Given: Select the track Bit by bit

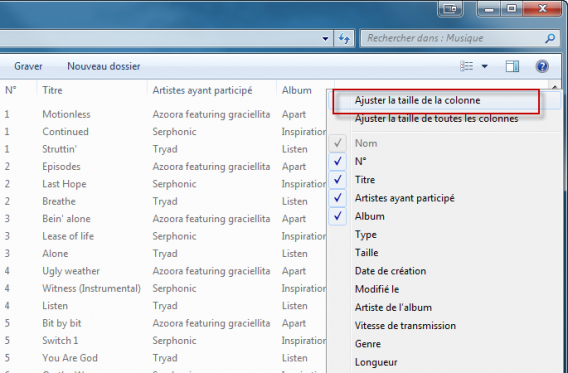Looking at the screenshot, I should (x=62, y=323).
